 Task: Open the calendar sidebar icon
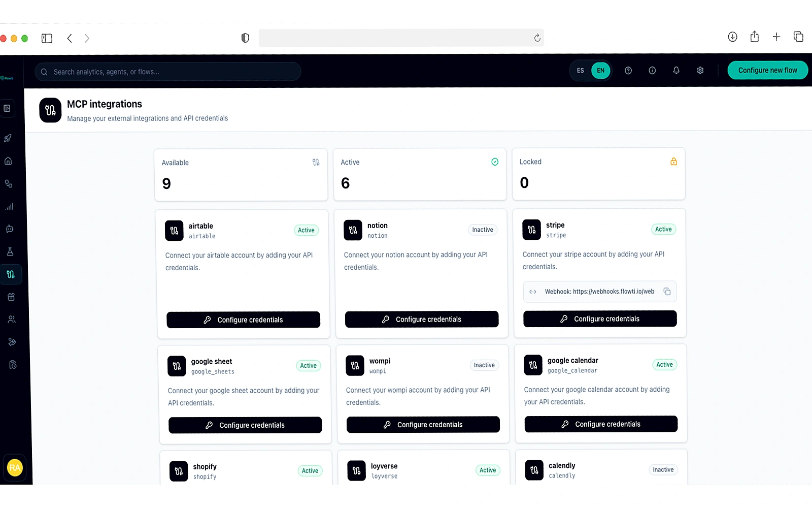click(x=11, y=297)
